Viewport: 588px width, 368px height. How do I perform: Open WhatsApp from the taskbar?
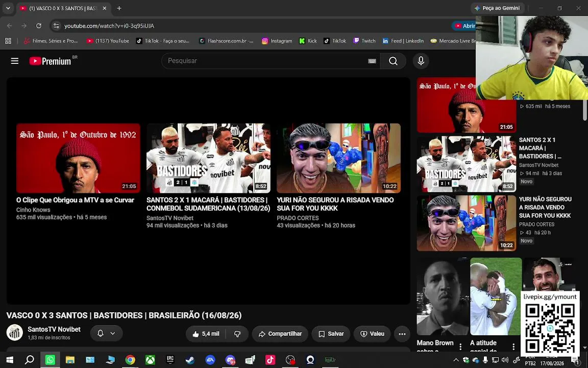[x=50, y=360]
